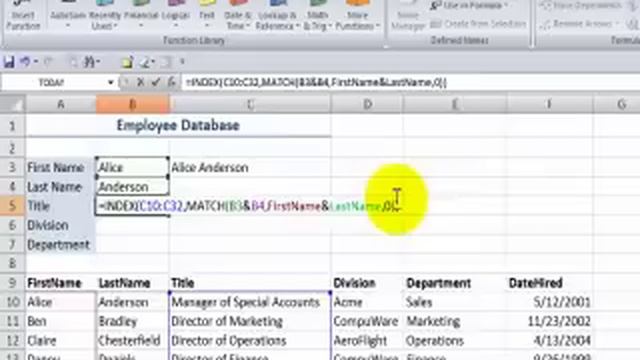The image size is (640, 360).
Task: Save the workbook from quick access toolbar
Action: point(9,62)
